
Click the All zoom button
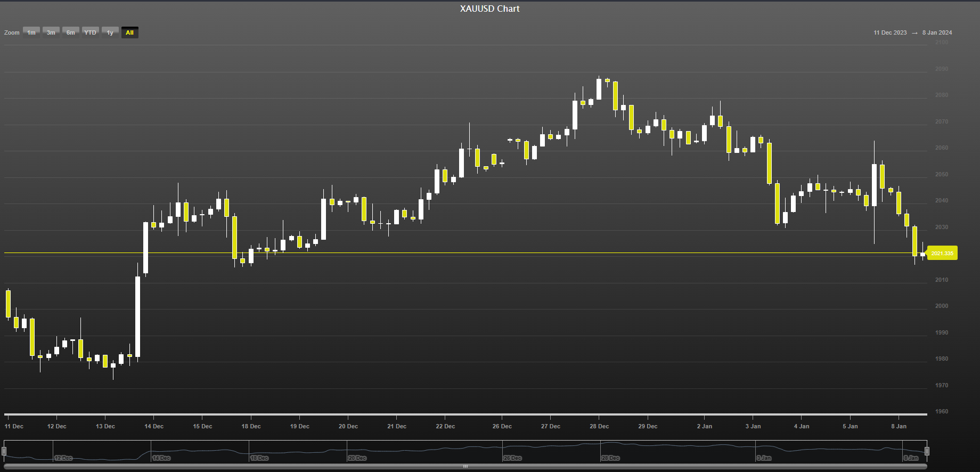coord(130,32)
